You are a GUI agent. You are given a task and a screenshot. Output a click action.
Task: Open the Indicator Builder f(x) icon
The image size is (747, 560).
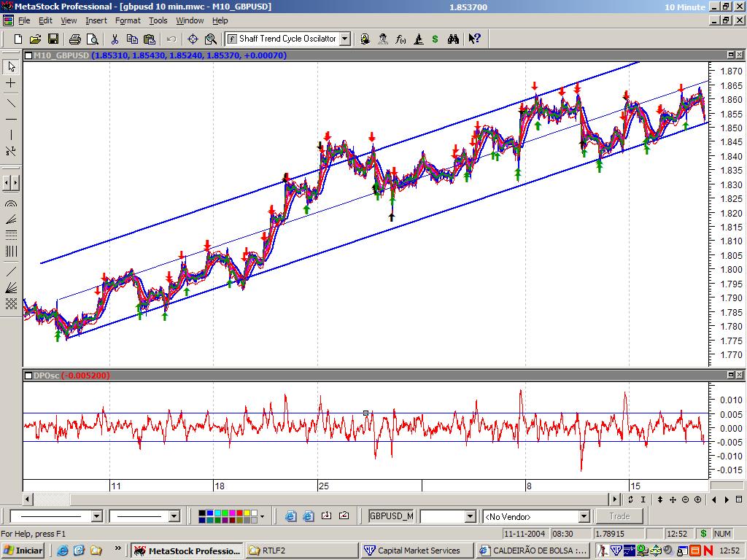[400, 39]
